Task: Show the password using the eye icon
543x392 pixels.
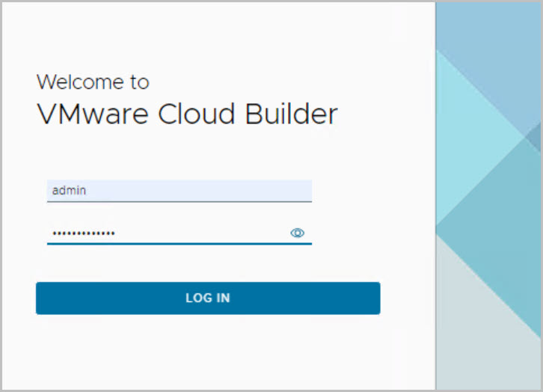Action: click(x=297, y=233)
